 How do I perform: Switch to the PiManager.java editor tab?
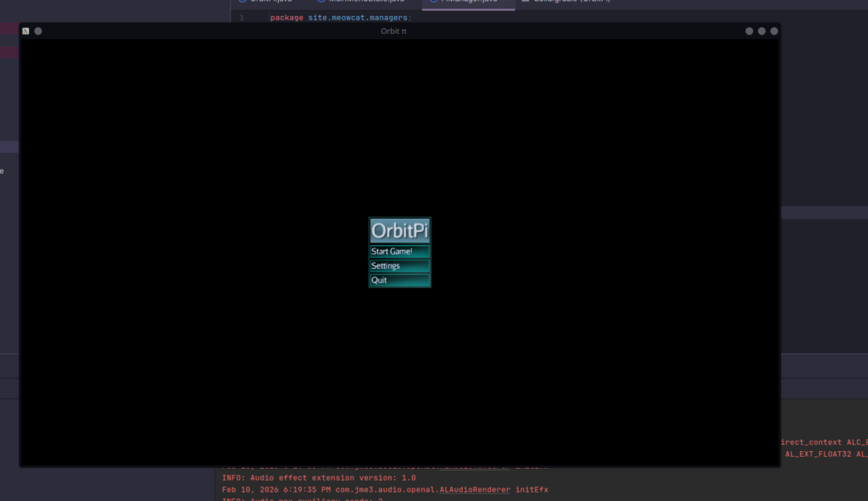pyautogui.click(x=468, y=3)
